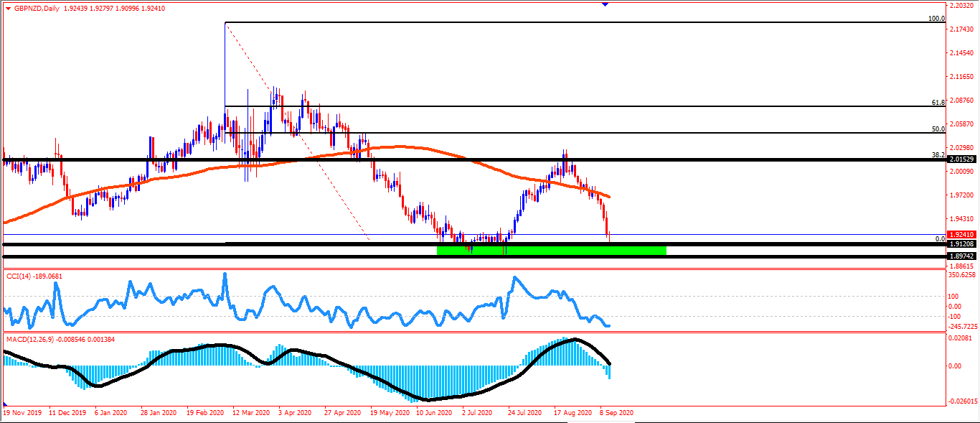Click the Fibonacci 0.0 level label

939,238
